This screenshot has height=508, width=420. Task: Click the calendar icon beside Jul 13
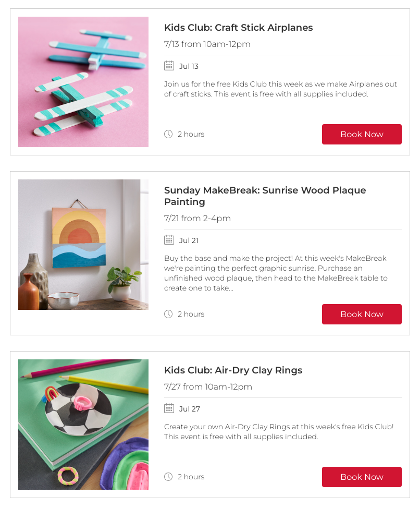pyautogui.click(x=169, y=66)
